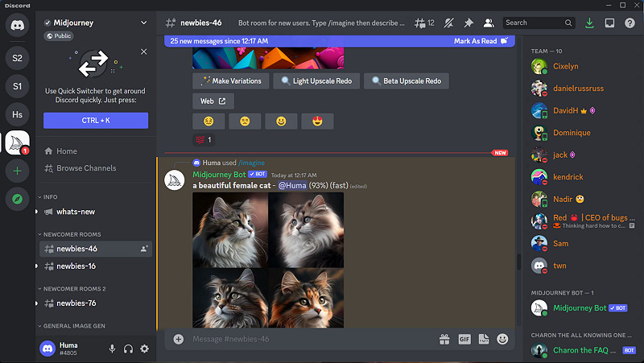The width and height of the screenshot is (644, 363).
Task: Show pinned messages
Action: tap(469, 23)
